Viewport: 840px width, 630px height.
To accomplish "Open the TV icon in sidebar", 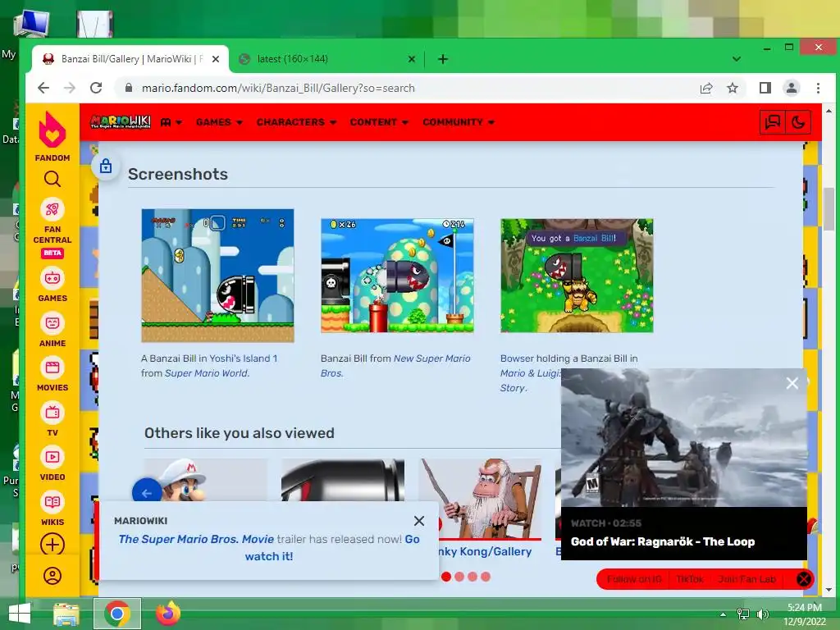I will coord(52,413).
